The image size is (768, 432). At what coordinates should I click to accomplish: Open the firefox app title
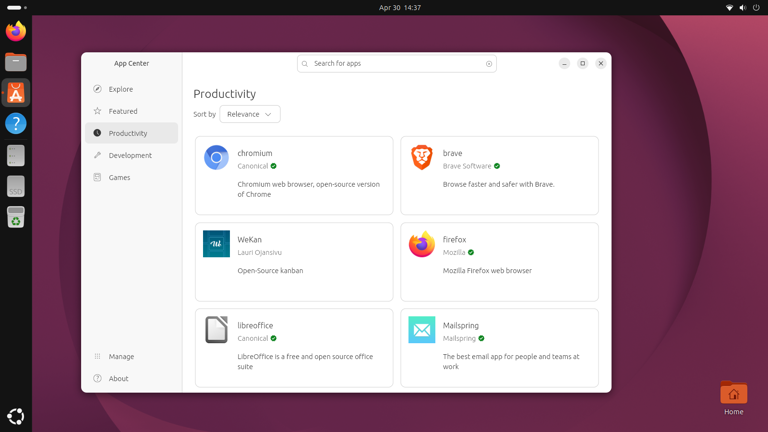455,240
